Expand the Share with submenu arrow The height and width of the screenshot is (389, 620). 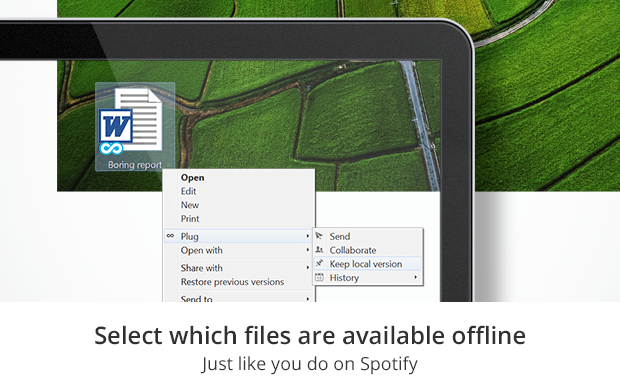[x=307, y=268]
